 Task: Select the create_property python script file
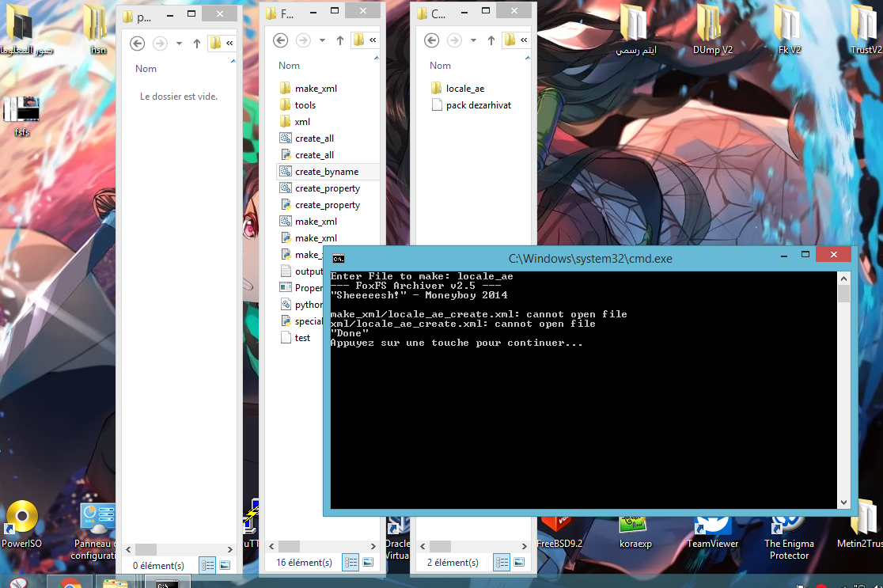pos(320,205)
